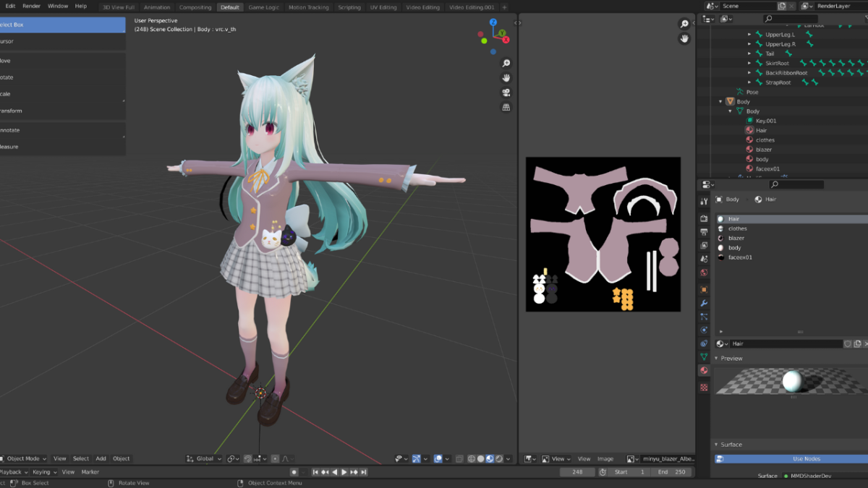Viewport: 868px width, 488px height.
Task: Collapse the Preview panel
Action: [716, 359]
